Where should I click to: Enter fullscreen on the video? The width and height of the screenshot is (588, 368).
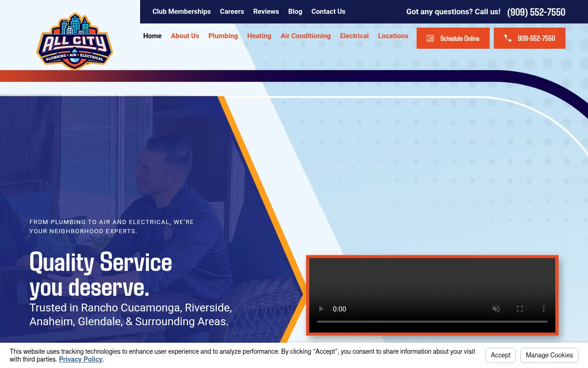[x=520, y=309]
